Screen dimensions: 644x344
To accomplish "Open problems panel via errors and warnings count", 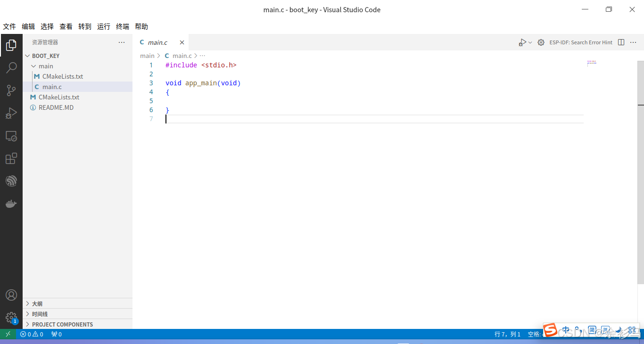I will pos(32,334).
